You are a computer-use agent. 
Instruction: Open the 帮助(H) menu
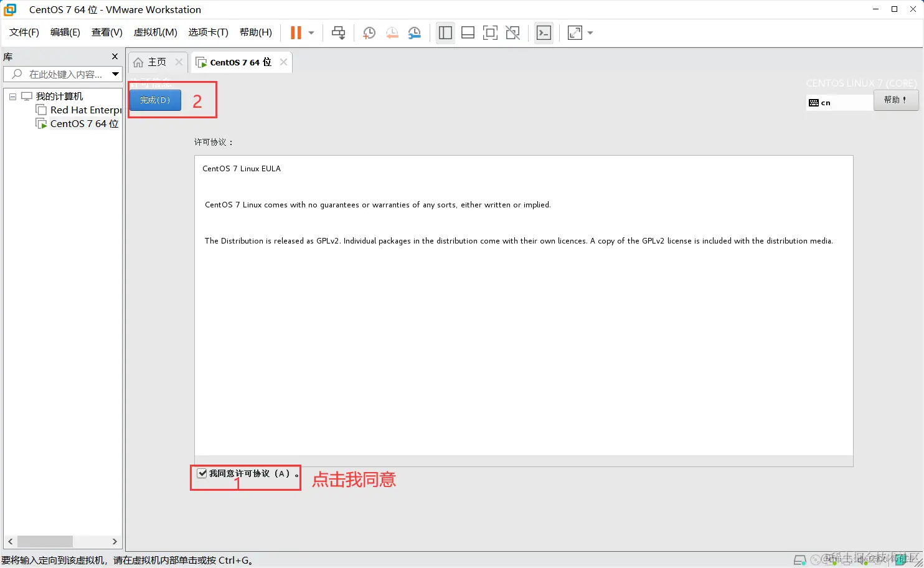tap(256, 32)
